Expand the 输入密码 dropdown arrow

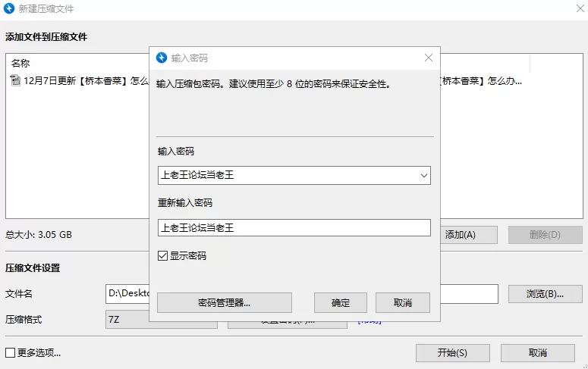[423, 176]
